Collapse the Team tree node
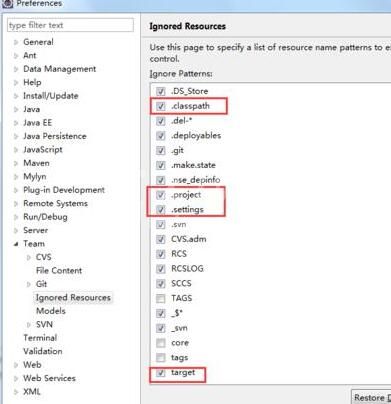 pyautogui.click(x=16, y=244)
